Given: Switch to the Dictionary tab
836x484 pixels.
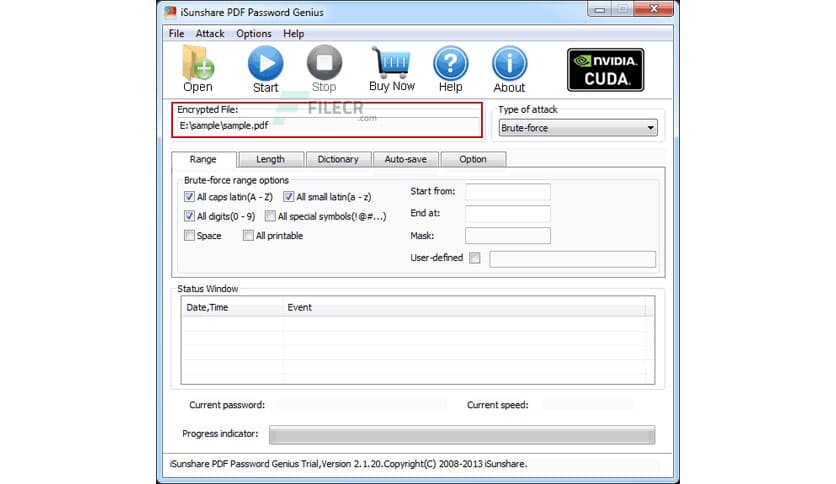Looking at the screenshot, I should [x=338, y=159].
